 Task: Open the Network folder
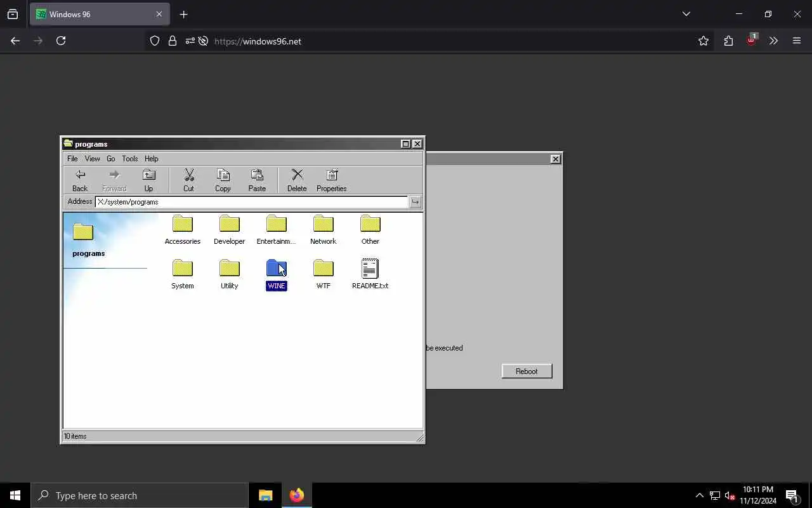(323, 230)
